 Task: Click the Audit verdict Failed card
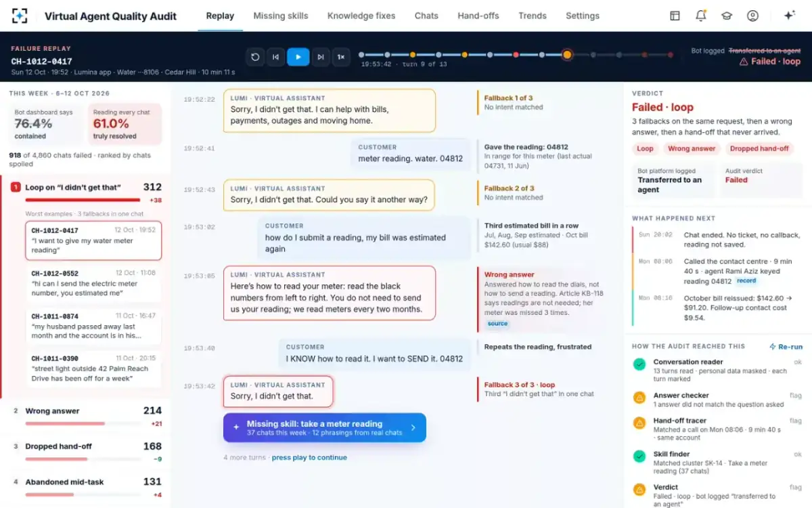click(x=761, y=181)
